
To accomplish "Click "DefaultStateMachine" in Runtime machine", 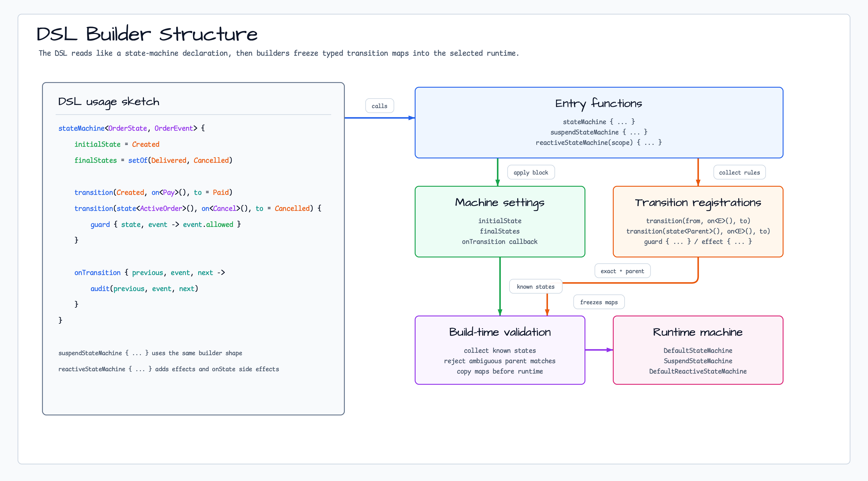I will pos(698,350).
